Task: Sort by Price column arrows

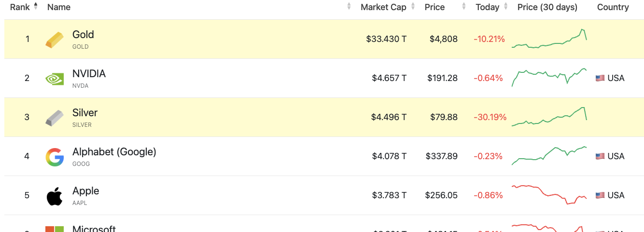Action: tap(464, 7)
